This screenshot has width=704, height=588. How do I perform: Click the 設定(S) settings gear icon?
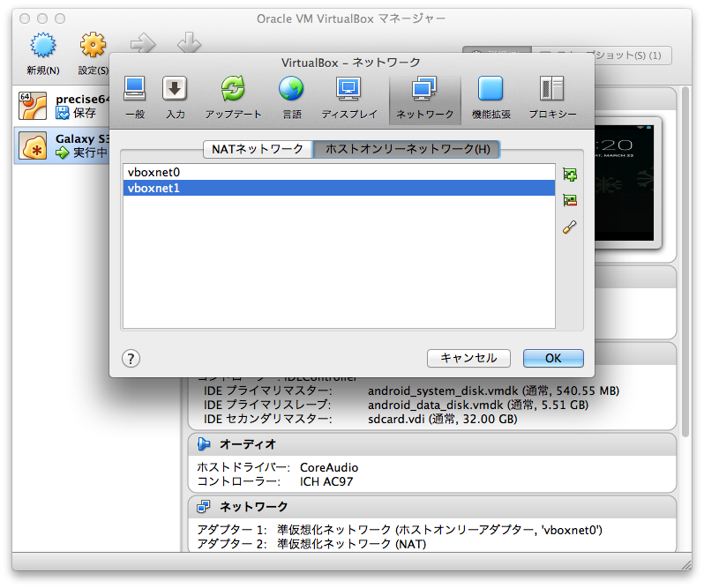pos(93,45)
